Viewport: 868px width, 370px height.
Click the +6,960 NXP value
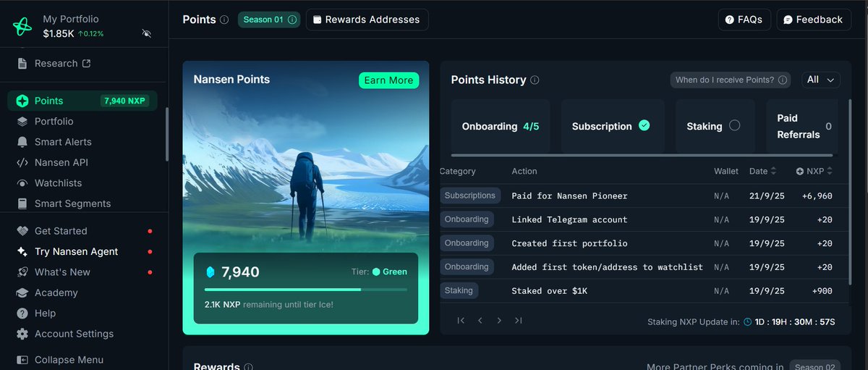pyautogui.click(x=817, y=196)
